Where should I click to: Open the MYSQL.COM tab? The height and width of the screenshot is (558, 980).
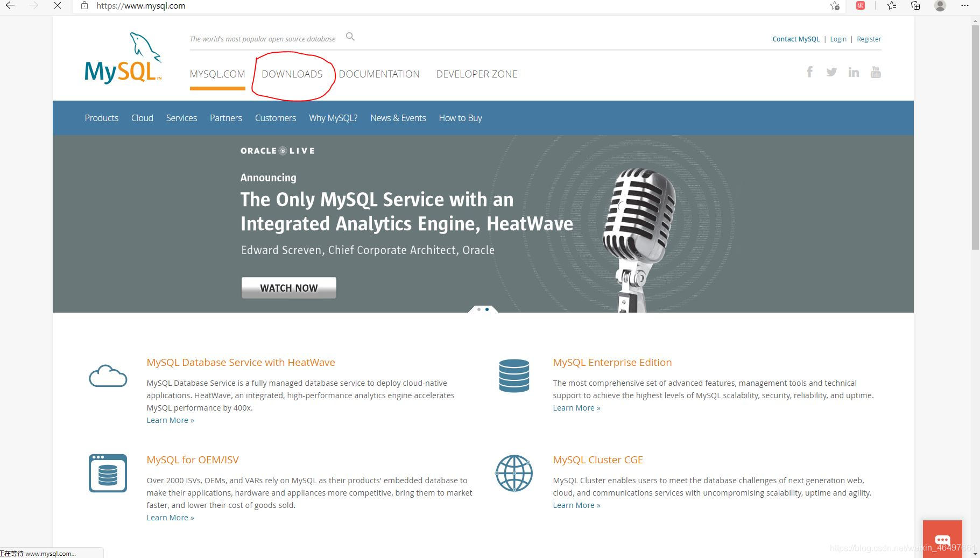tap(217, 74)
